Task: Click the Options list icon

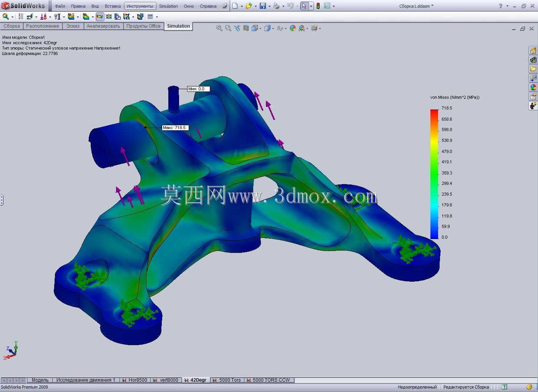Action: (327, 6)
